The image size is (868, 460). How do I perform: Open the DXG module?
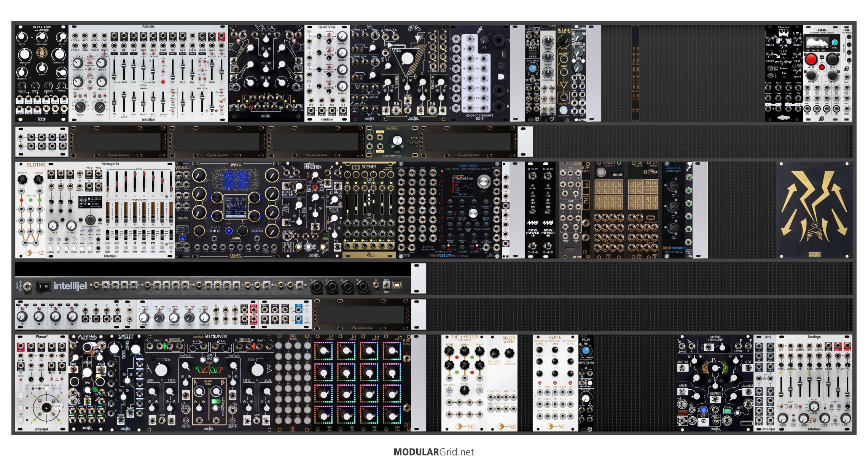click(365, 73)
